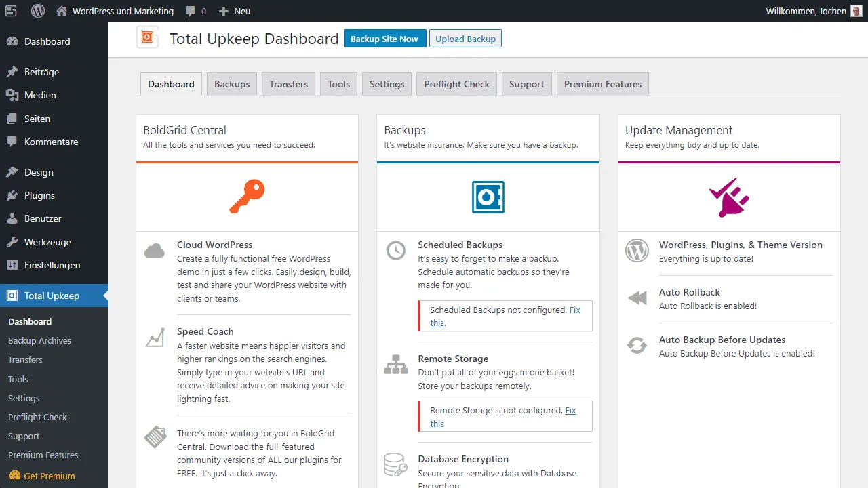868x488 pixels.
Task: Click the Einstellungen settings icon
Action: coord(12,265)
